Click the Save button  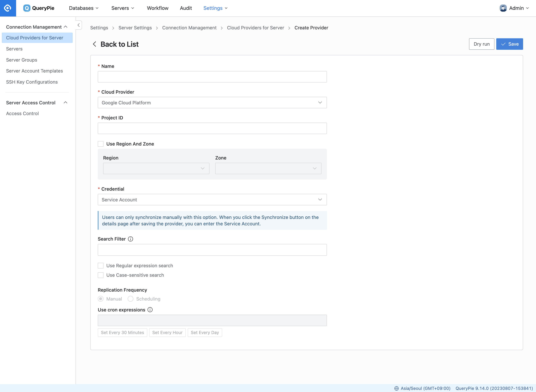click(510, 44)
